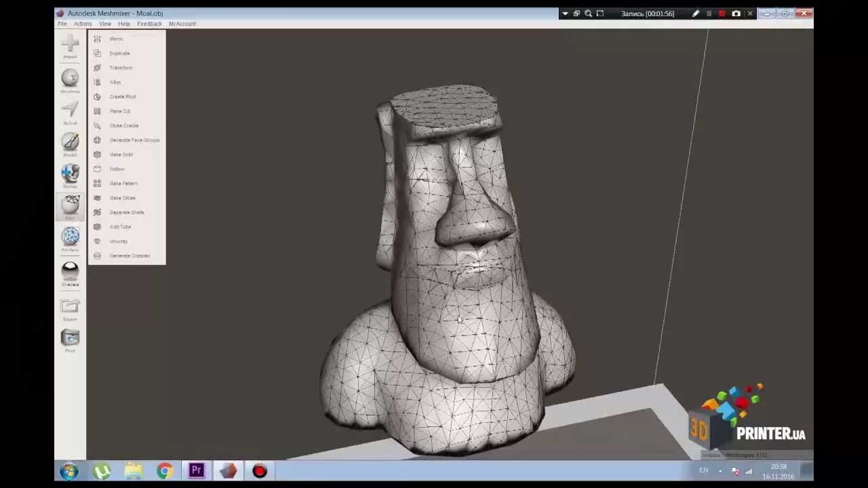Screen dimensions: 868x488
Task: Open the Windows Start menu
Action: (x=69, y=471)
